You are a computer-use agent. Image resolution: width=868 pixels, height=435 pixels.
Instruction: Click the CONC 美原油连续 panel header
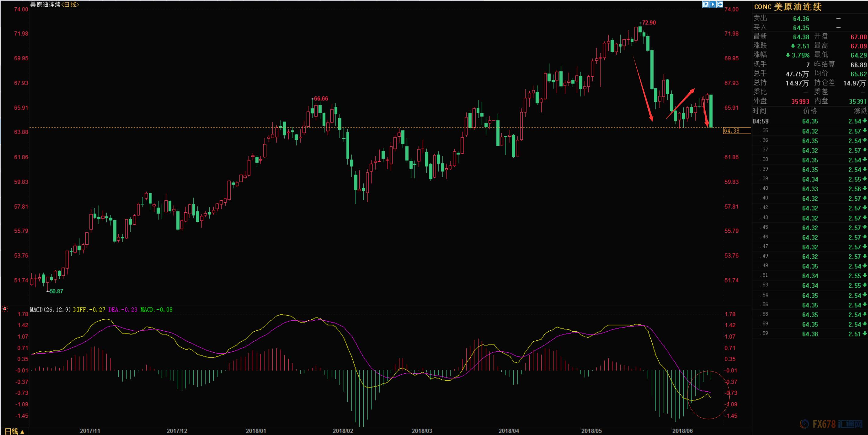click(788, 7)
